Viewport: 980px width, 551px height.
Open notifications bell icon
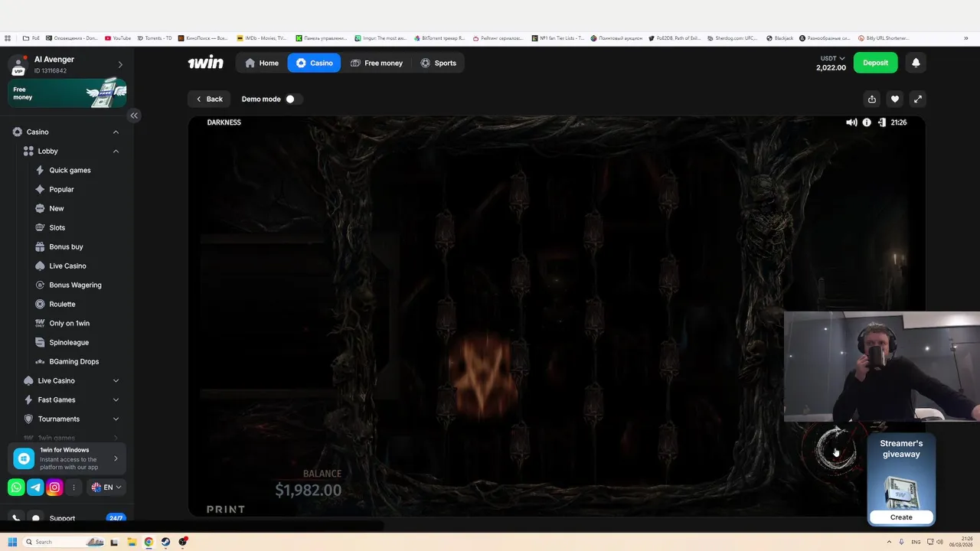(x=916, y=63)
